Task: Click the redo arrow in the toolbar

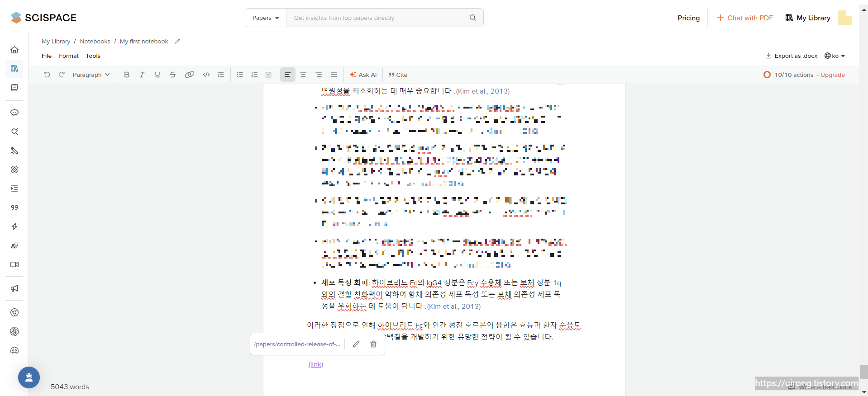Action: (62, 75)
